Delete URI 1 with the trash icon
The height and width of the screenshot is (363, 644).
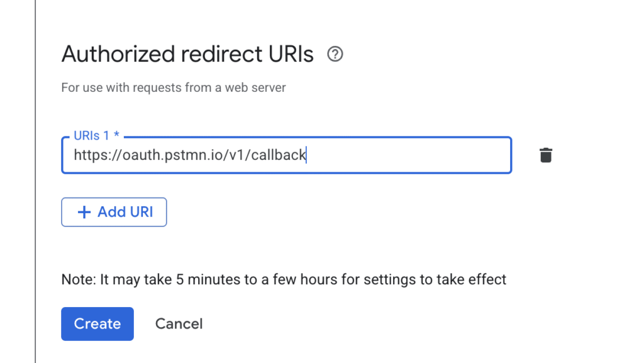pos(545,155)
